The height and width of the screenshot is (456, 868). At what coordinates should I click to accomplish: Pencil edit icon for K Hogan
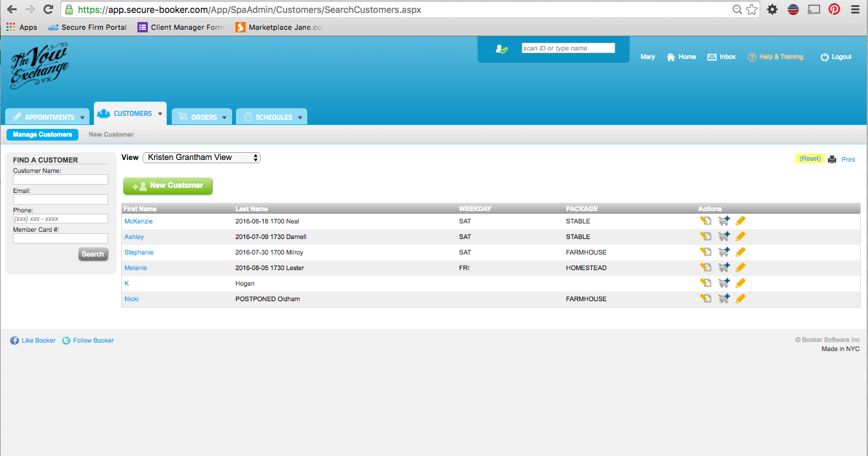[x=740, y=283]
